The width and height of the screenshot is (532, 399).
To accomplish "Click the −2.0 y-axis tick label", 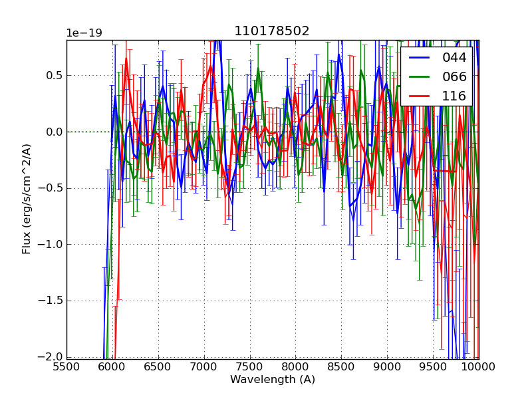I will pos(48,357).
